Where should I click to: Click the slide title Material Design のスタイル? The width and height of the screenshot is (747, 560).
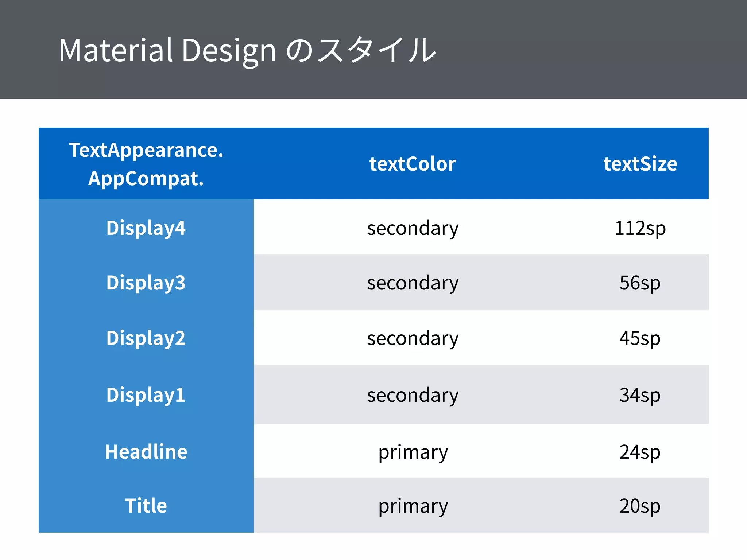(247, 50)
